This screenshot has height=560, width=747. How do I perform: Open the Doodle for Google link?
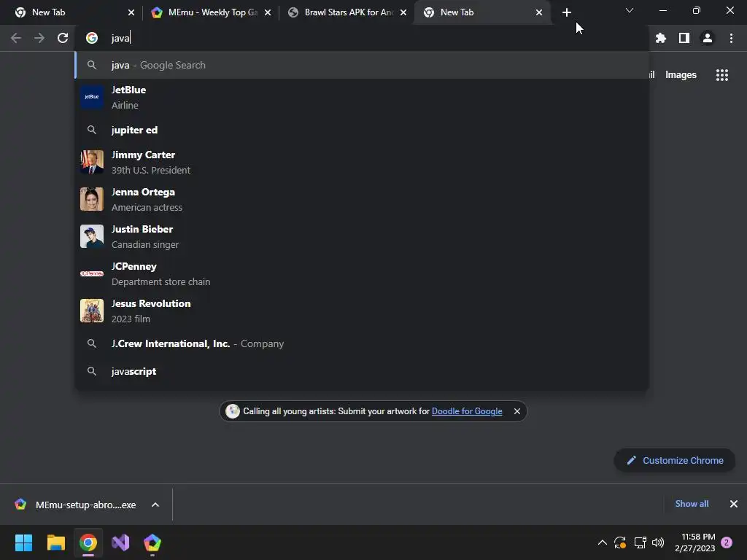point(467,411)
